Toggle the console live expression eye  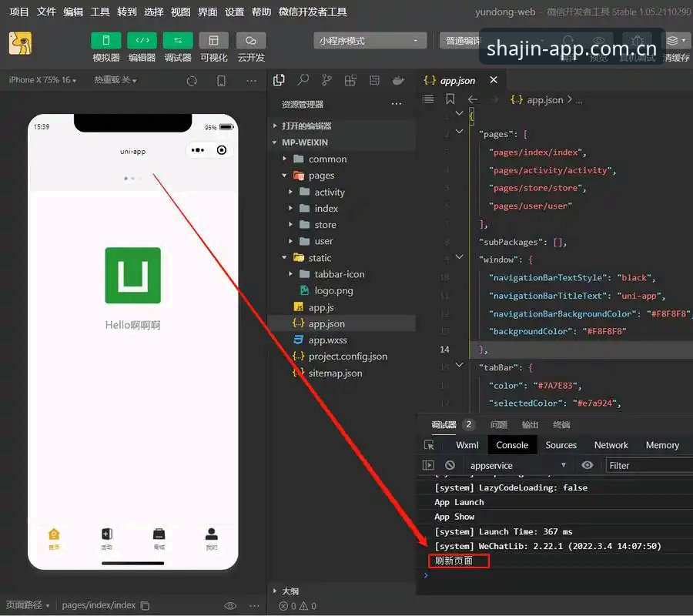[587, 465]
